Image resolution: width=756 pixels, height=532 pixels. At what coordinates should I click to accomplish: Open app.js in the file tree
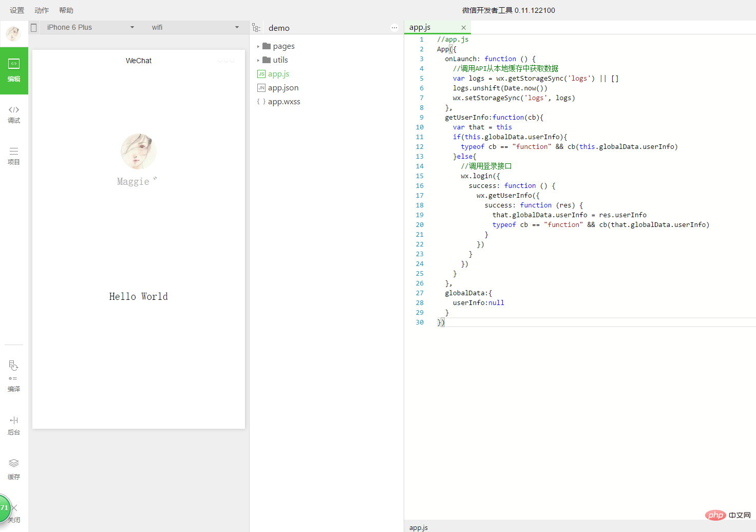click(273, 74)
